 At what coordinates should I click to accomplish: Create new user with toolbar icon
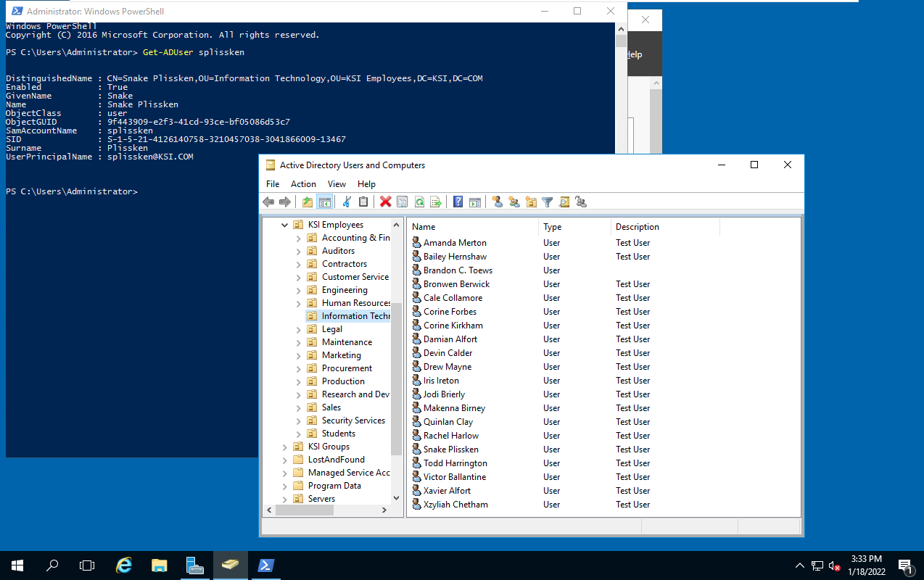point(498,202)
